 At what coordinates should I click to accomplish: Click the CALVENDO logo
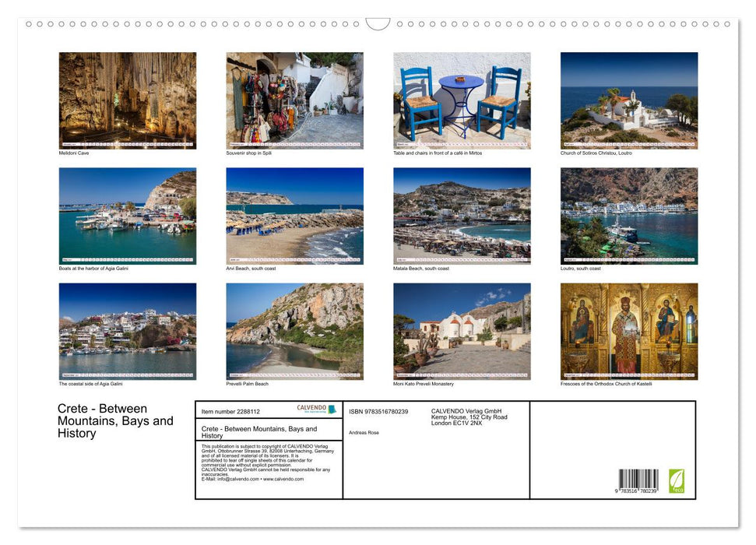coord(316,409)
